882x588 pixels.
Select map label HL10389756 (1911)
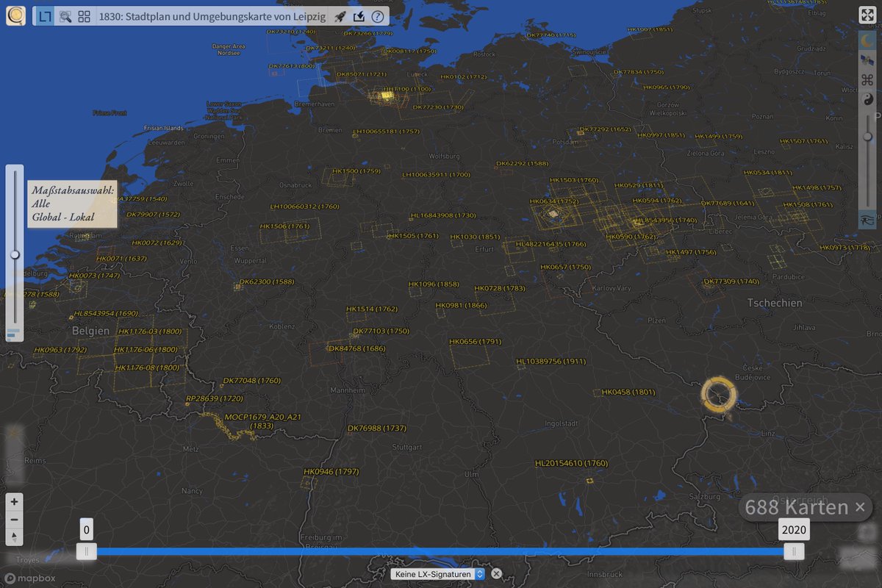point(551,362)
